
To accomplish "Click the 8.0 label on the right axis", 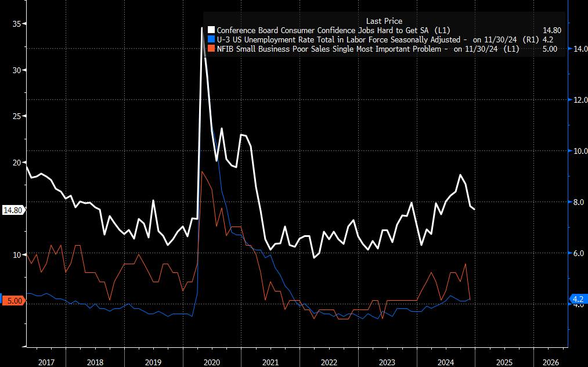I will (579, 202).
